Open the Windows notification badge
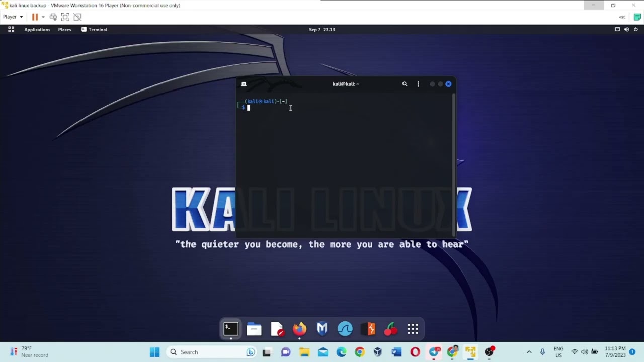 click(x=632, y=352)
